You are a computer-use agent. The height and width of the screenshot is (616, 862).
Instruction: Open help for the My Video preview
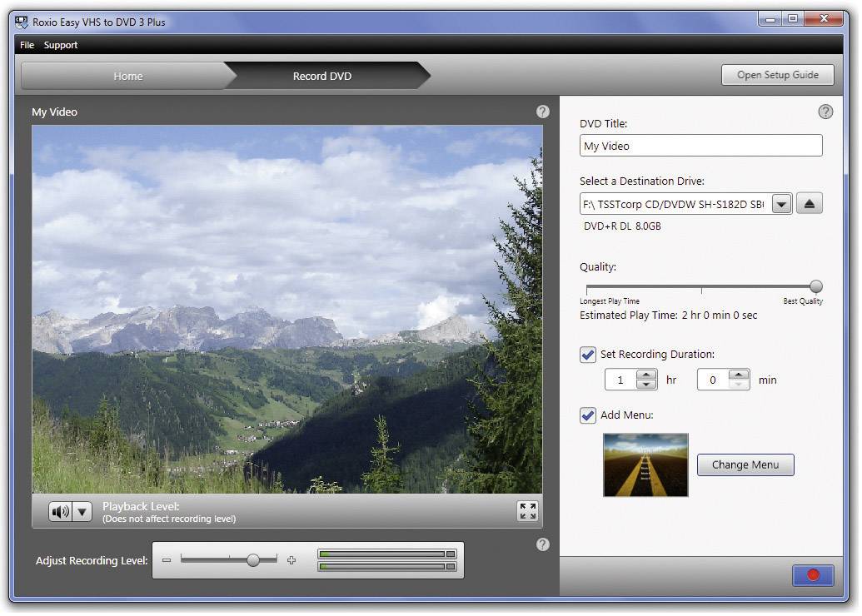click(542, 110)
